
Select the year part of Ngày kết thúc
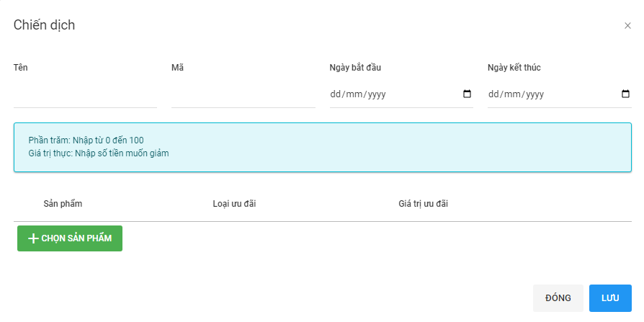[x=535, y=94]
